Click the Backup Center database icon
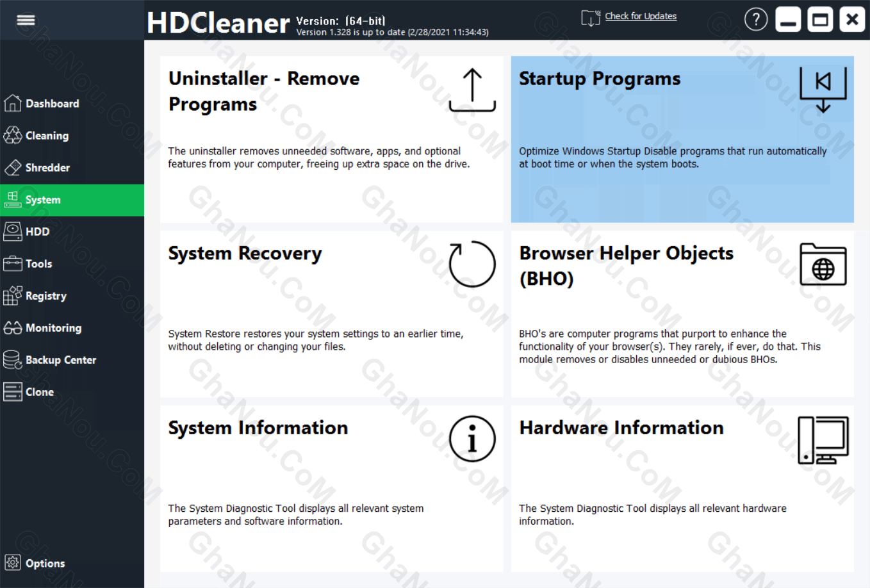The height and width of the screenshot is (588, 870). tap(12, 359)
